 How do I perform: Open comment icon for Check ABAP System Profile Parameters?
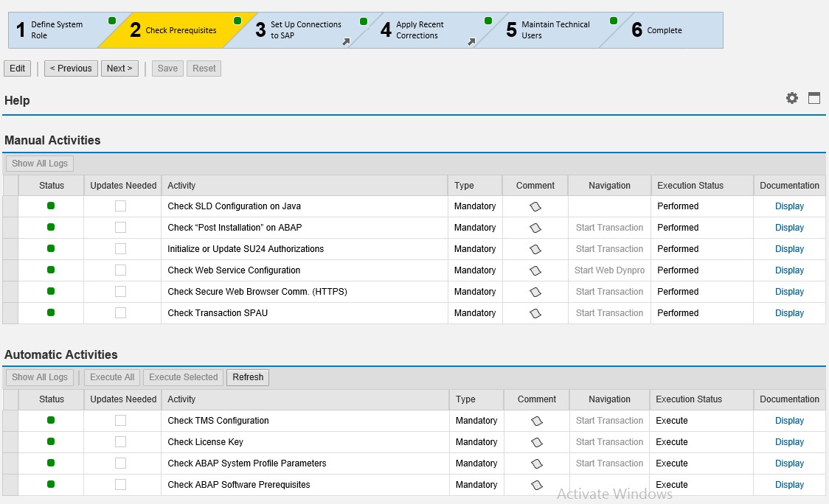coord(537,463)
